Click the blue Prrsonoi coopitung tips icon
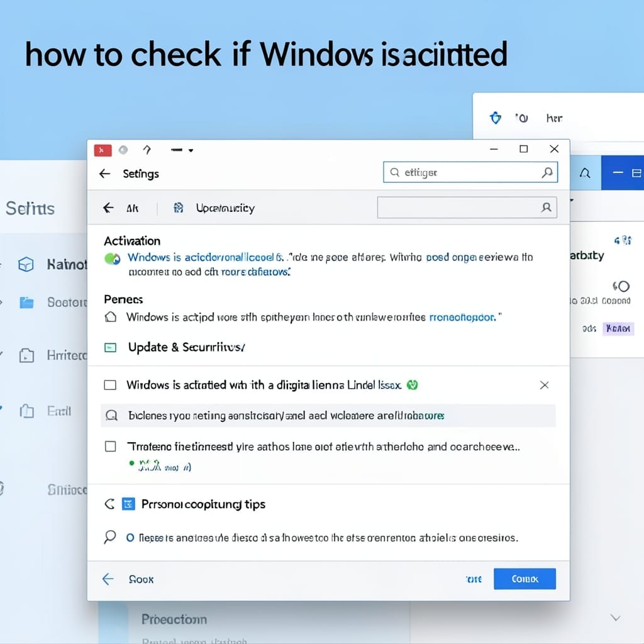This screenshot has height=644, width=644. tap(128, 504)
